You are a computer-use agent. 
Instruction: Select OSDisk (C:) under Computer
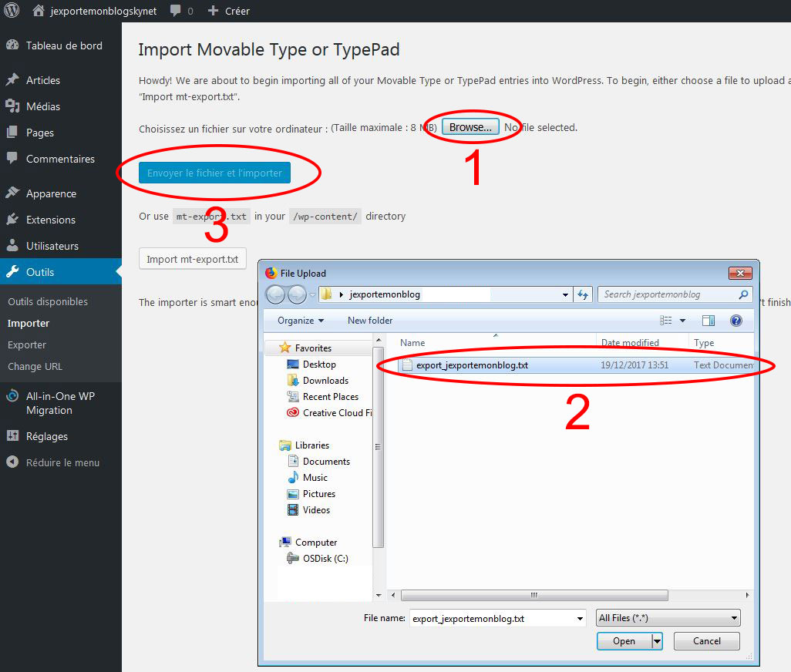click(x=325, y=559)
